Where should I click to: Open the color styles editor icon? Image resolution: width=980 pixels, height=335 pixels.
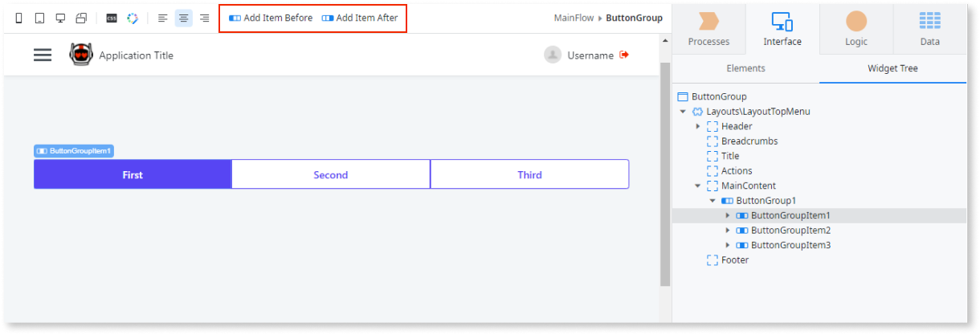133,18
